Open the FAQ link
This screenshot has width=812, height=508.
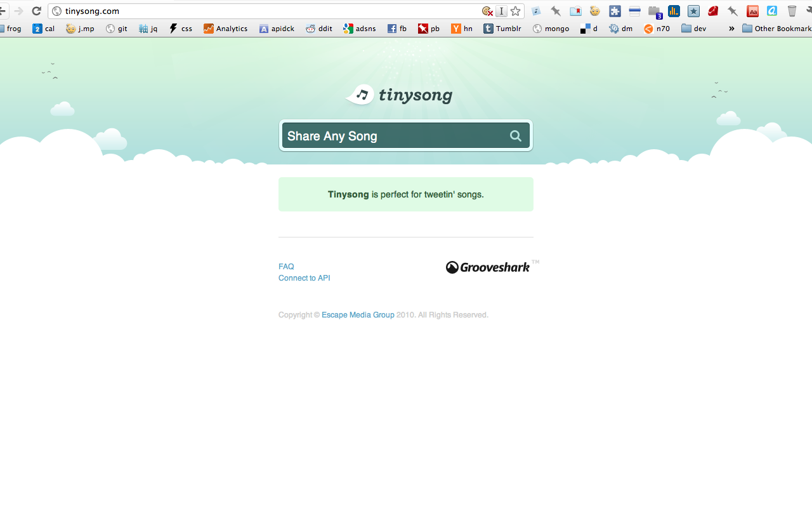(x=286, y=267)
